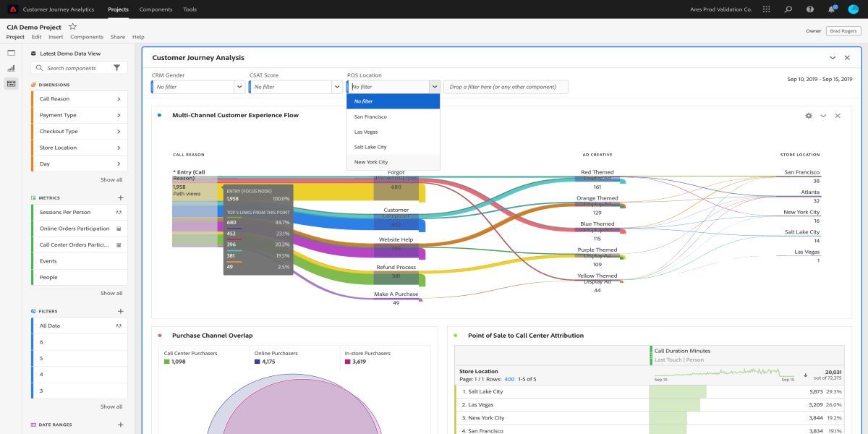Expand the Payment Type dimension
The height and width of the screenshot is (434, 868).
click(119, 115)
